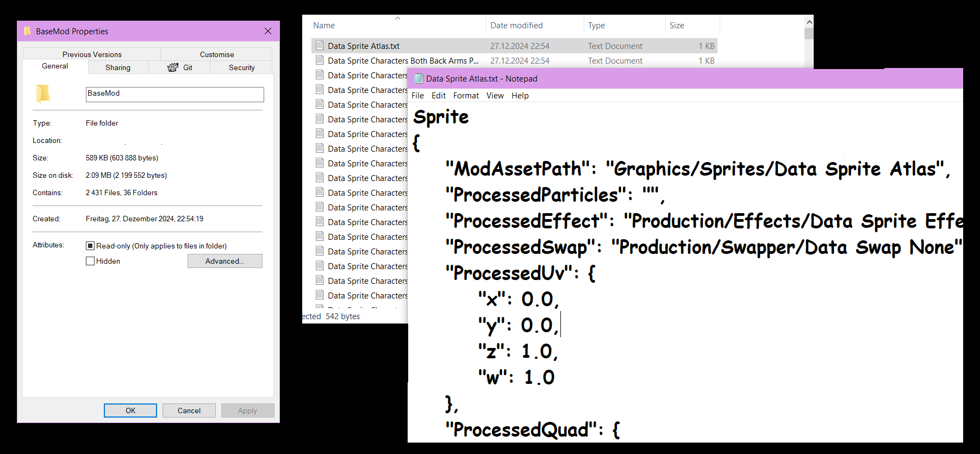
Task: Click the "ProcessedUv" line in Notepad
Action: (521, 273)
